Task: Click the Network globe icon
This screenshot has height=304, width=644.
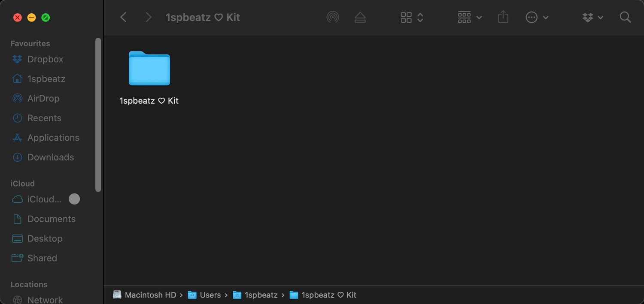Action: (17, 300)
